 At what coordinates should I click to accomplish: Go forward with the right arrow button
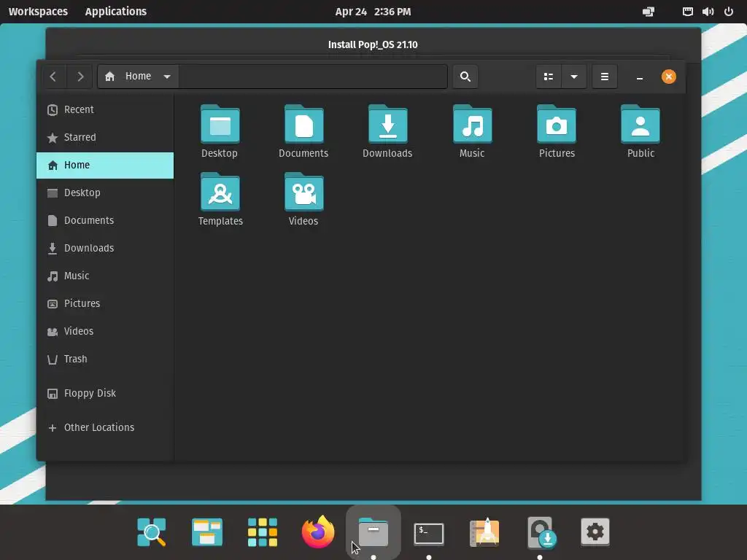coord(80,77)
